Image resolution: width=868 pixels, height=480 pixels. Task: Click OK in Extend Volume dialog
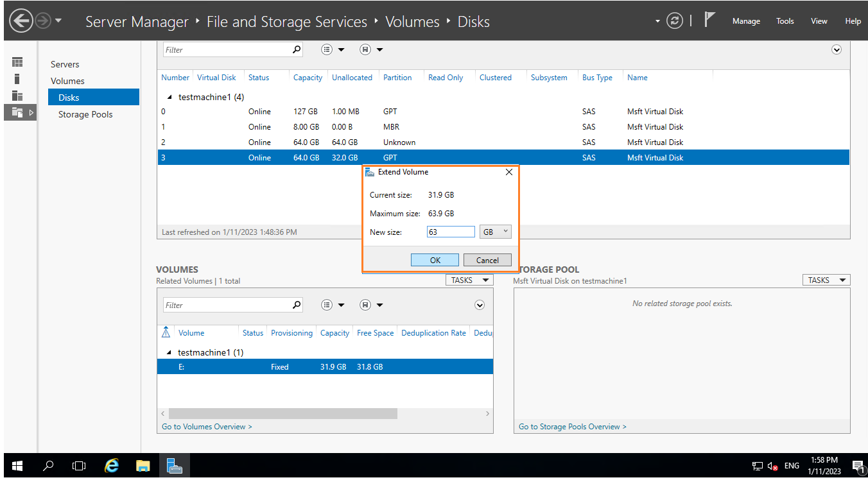(435, 260)
